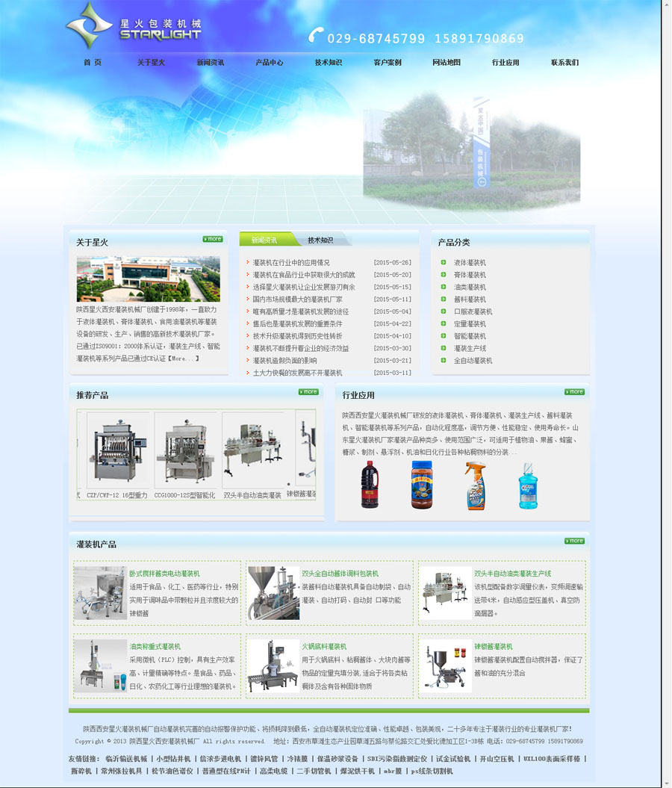Open the 联系我们 navigation item
Screen dimensions: 672x788
coord(563,63)
